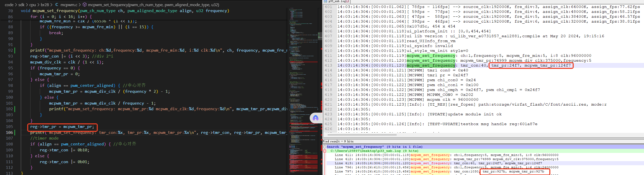This screenshot has height=175, width=644.
Task: Click log text '0x107d5c, 454 x 454'
Action: tap(431, 26)
